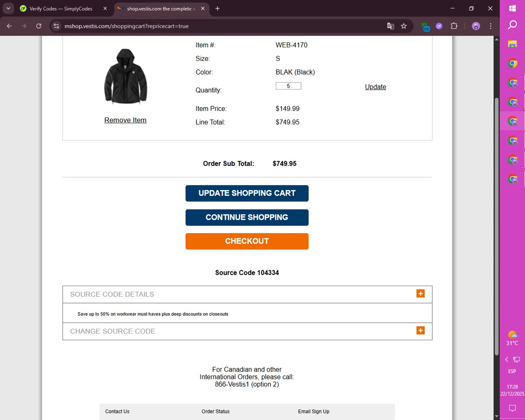The width and height of the screenshot is (525, 420).
Task: Go forward using the browser arrow
Action: [x=24, y=26]
